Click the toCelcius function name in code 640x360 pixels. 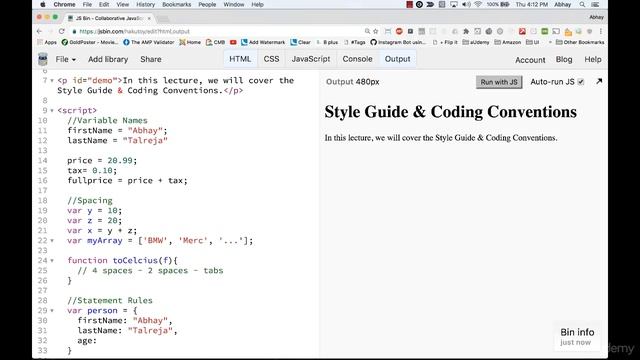135,260
